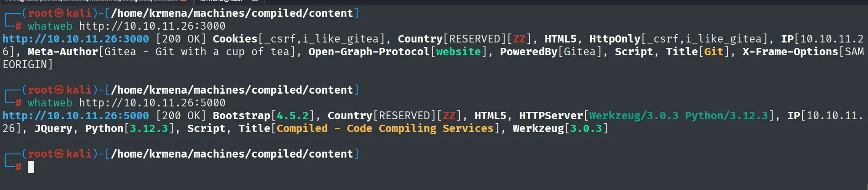The image size is (868, 190).
Task: Click the cursor block at the empty prompt
Action: (31, 167)
